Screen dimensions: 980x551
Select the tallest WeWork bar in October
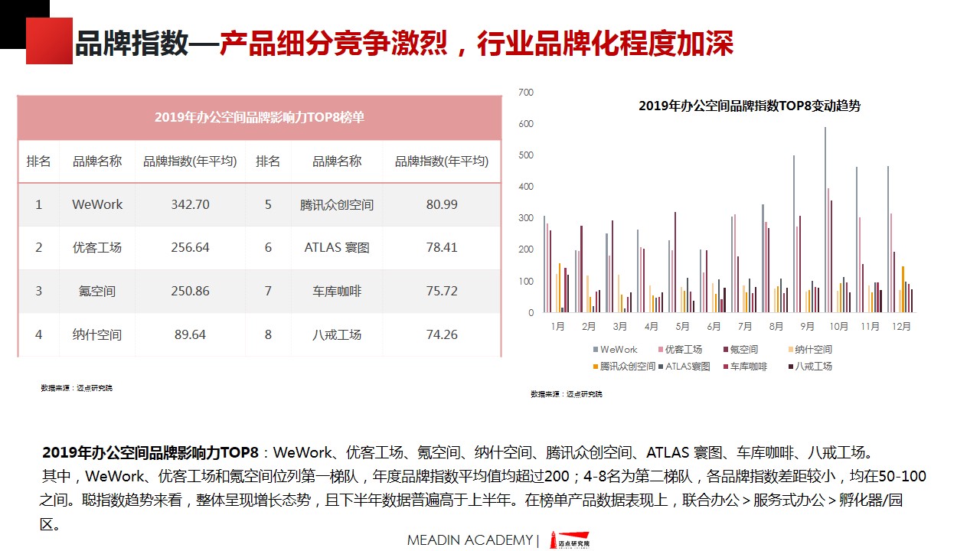click(x=825, y=220)
